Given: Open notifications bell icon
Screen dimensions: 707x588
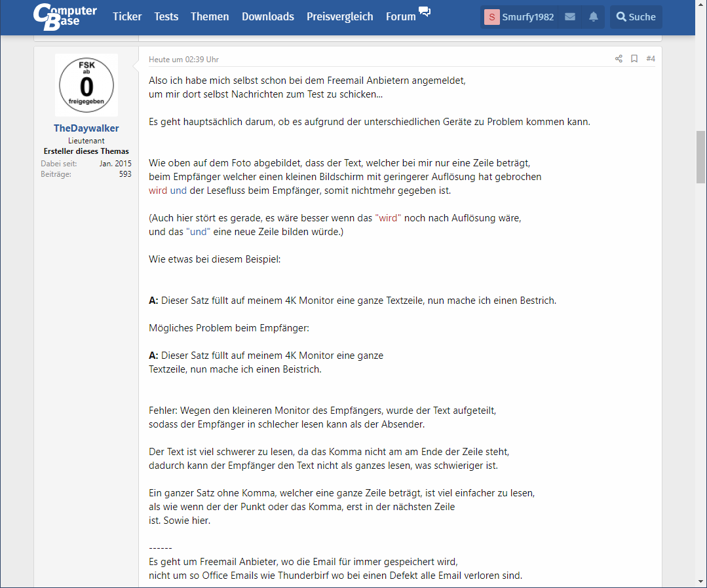Looking at the screenshot, I should point(594,17).
